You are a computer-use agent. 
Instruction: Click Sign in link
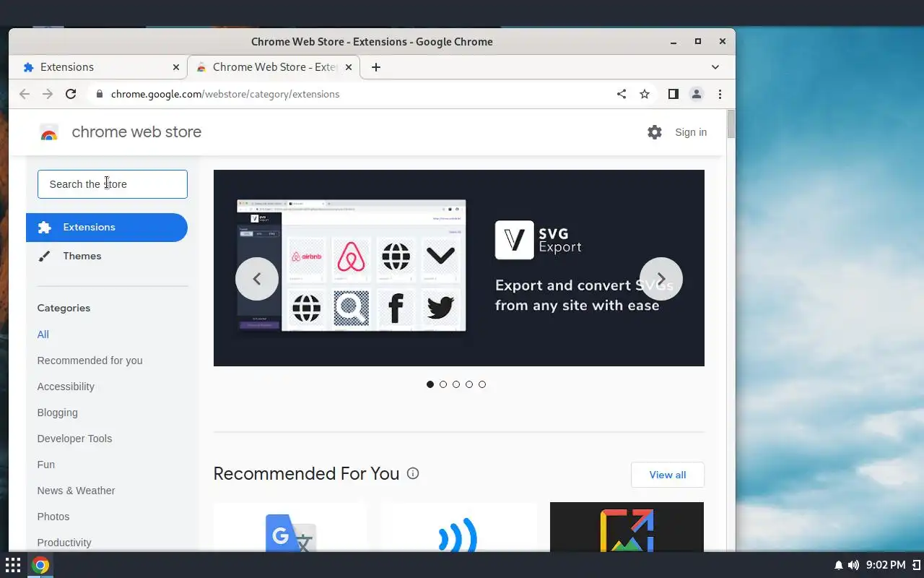[691, 132]
